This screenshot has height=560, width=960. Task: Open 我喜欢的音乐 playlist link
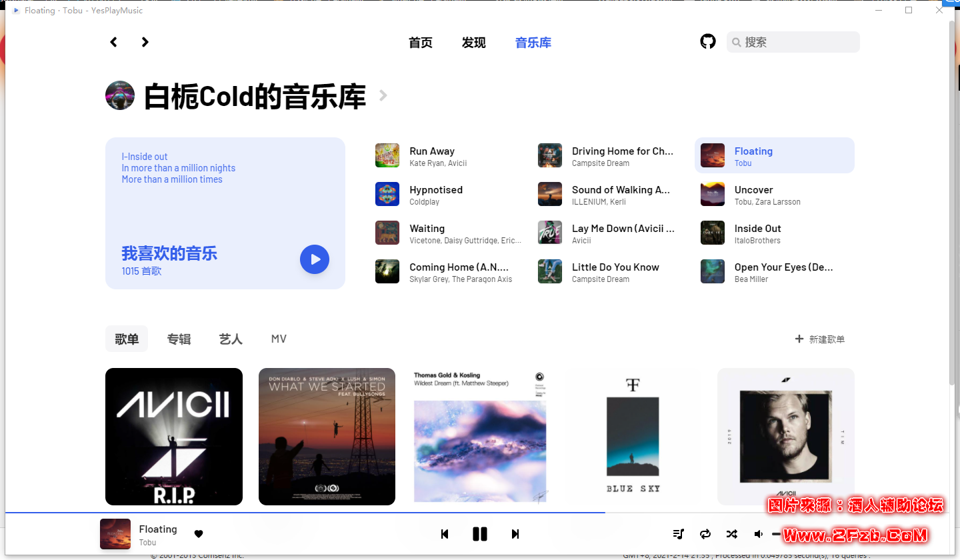169,253
